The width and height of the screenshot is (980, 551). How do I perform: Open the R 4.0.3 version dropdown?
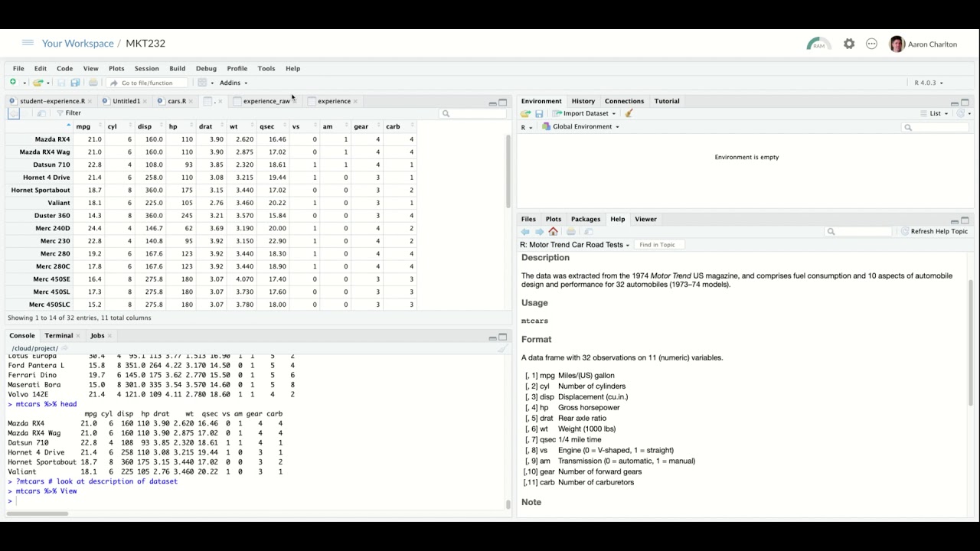pyautogui.click(x=929, y=83)
